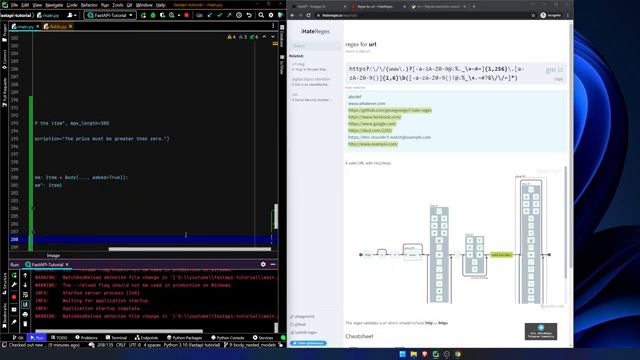The height and width of the screenshot is (360, 640).
Task: Open the Endpoints tool window
Action: tap(147, 338)
